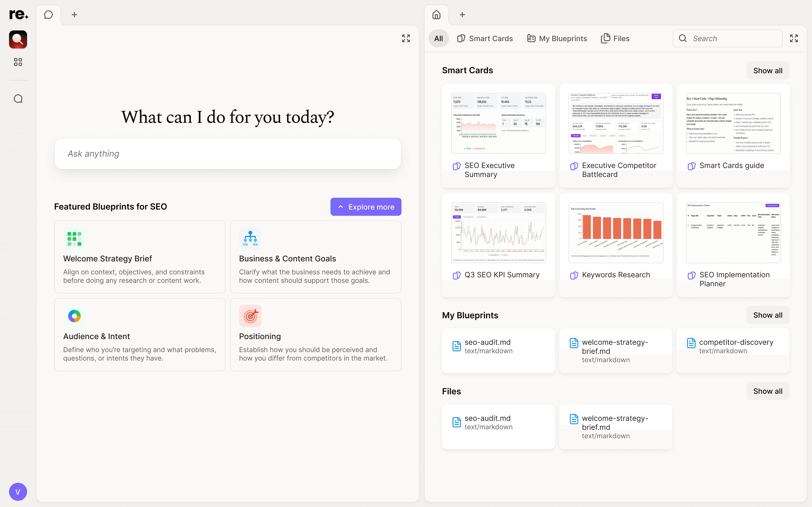Open the message icon in lower left sidebar
This screenshot has height=507, width=812.
18,98
